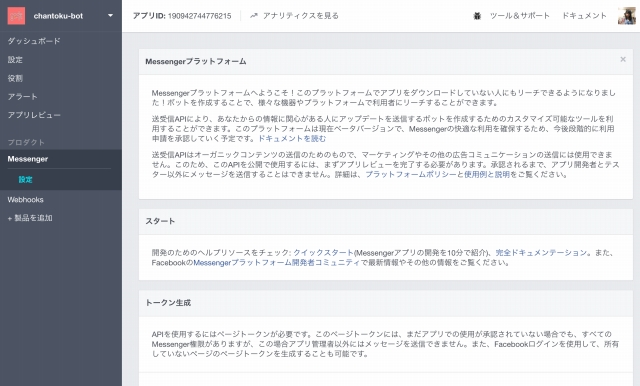Open Webhooks in the sidebar
The width and height of the screenshot is (640, 386).
(25, 200)
